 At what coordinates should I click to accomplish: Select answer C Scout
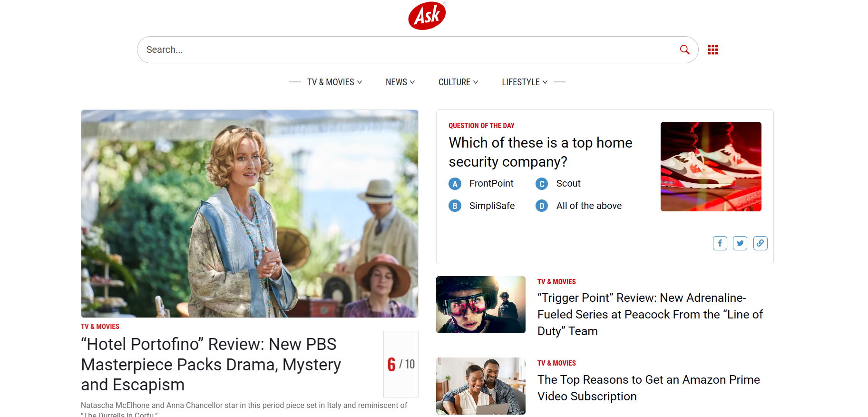point(558,184)
